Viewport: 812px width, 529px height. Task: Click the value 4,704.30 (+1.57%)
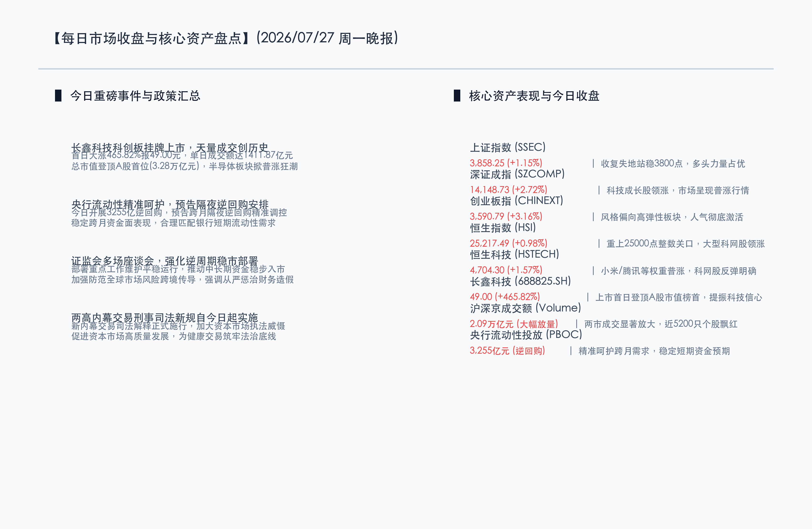[506, 270]
